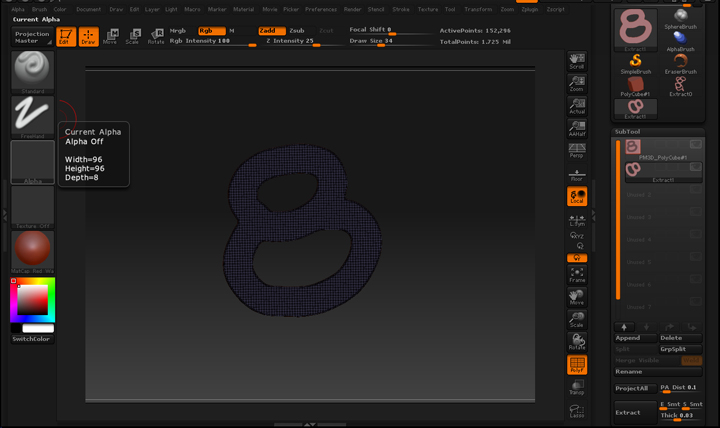The height and width of the screenshot is (428, 720).
Task: Click the Extract button
Action: 636,412
